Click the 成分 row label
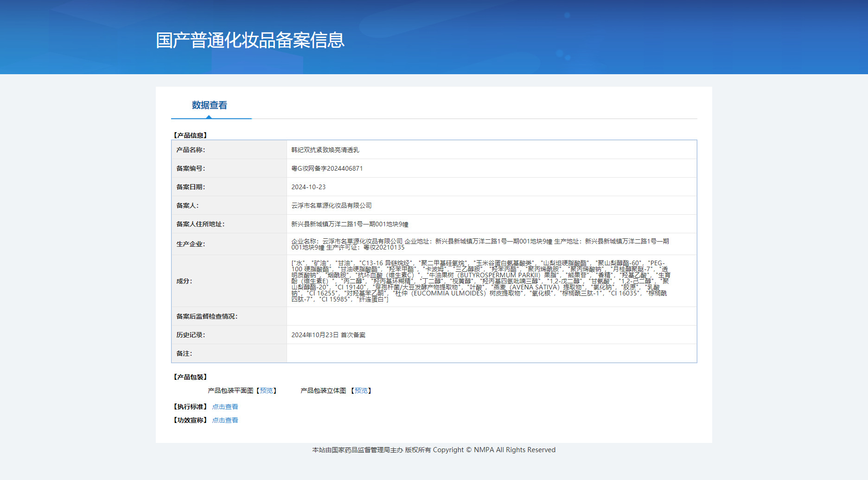The height and width of the screenshot is (480, 868). click(x=184, y=281)
